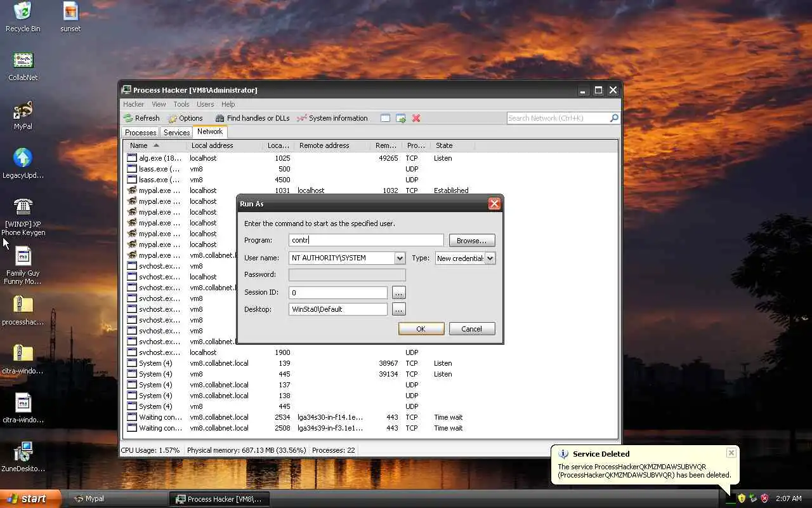The height and width of the screenshot is (508, 812).
Task: Click the Safely Remove Hardware tray icon
Action: (x=753, y=498)
